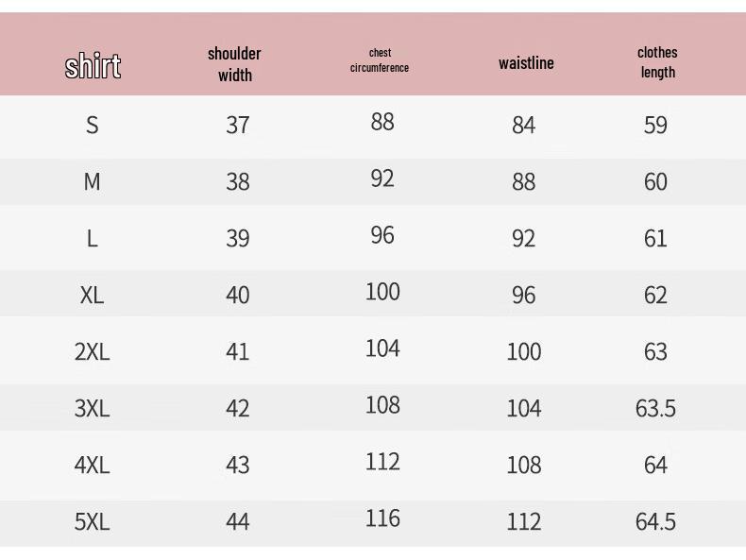Select the "chest circumference" column header
Viewport: 746px width, 560px height.
380,60
